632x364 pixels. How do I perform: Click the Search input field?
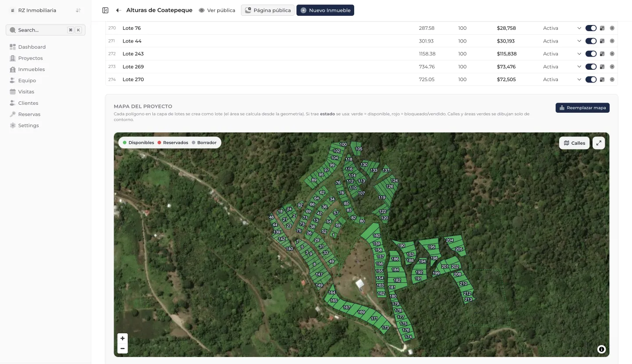(x=46, y=30)
